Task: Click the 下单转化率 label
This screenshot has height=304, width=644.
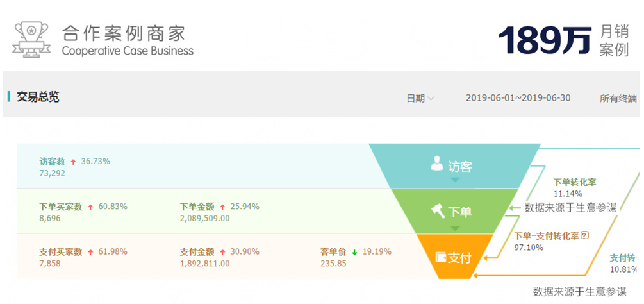Action: pyautogui.click(x=574, y=182)
